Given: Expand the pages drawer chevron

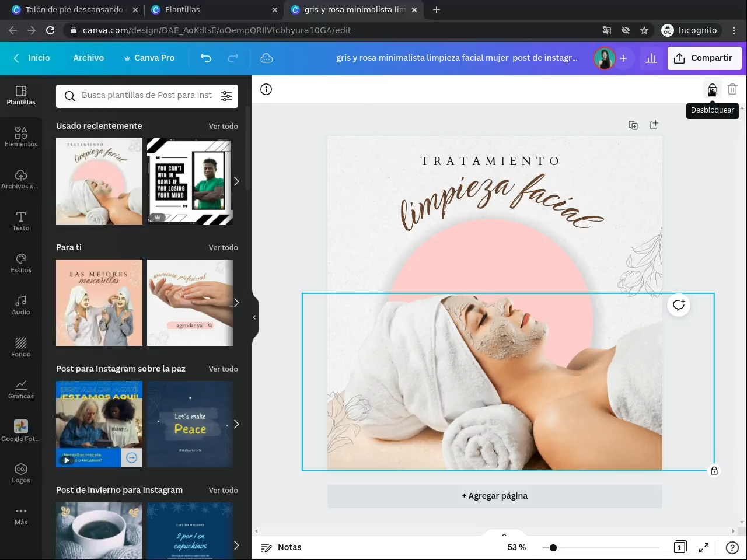Looking at the screenshot, I should coord(504,534).
